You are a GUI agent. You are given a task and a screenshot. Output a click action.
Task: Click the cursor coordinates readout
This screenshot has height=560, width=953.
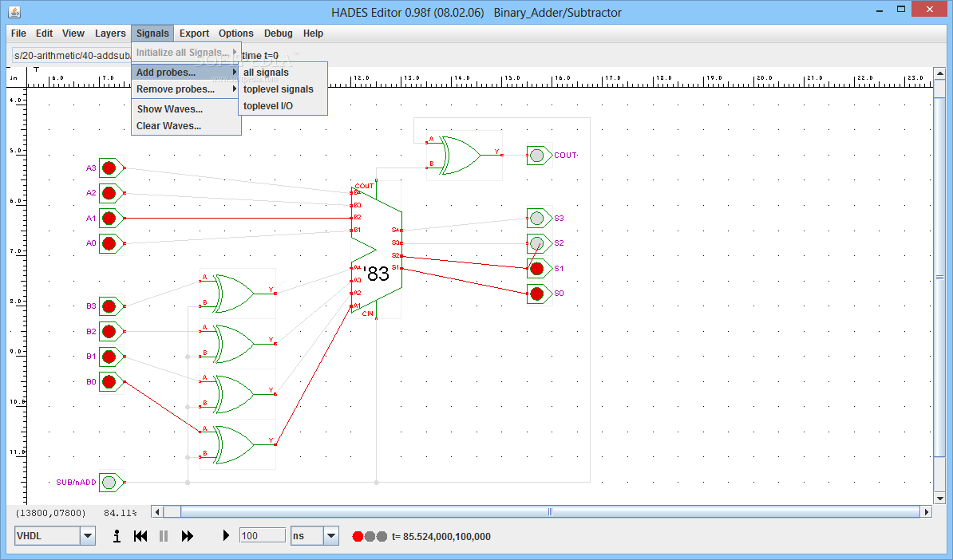[50, 513]
